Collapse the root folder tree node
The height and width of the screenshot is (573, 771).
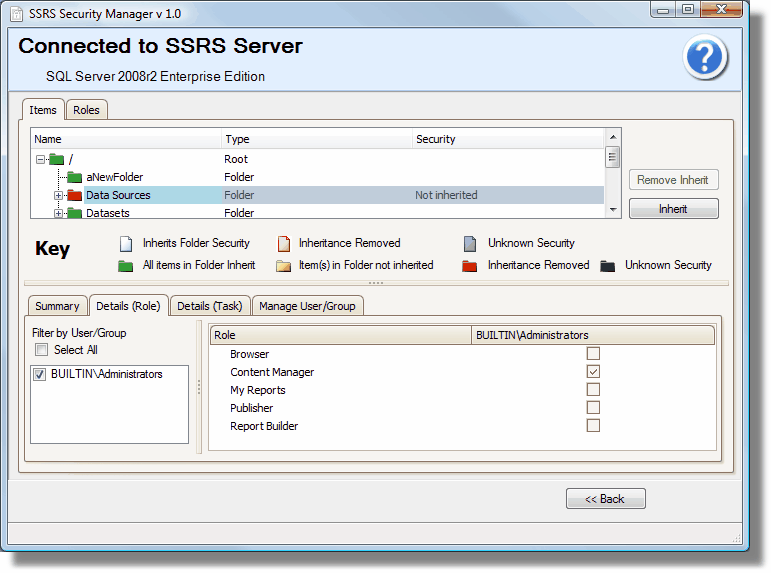40,159
